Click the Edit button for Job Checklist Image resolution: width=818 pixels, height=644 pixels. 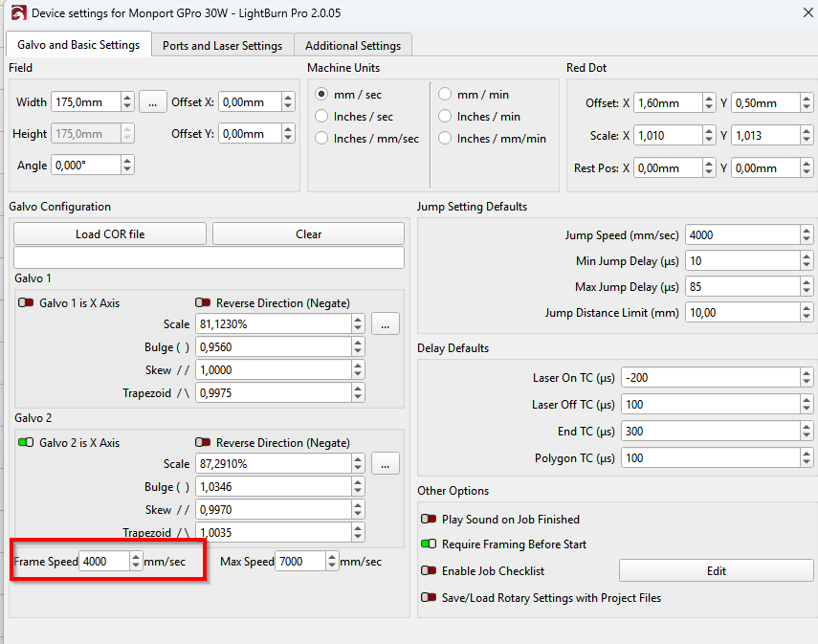point(716,571)
